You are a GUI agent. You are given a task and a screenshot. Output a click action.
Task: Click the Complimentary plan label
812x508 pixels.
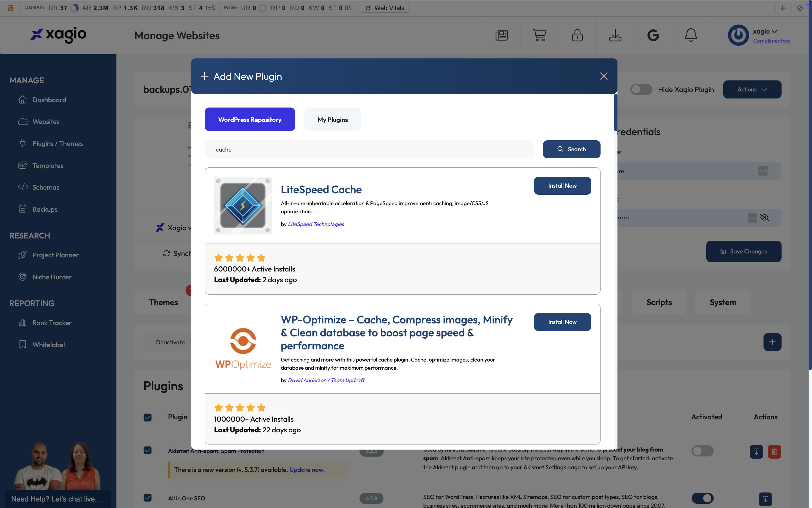point(771,41)
